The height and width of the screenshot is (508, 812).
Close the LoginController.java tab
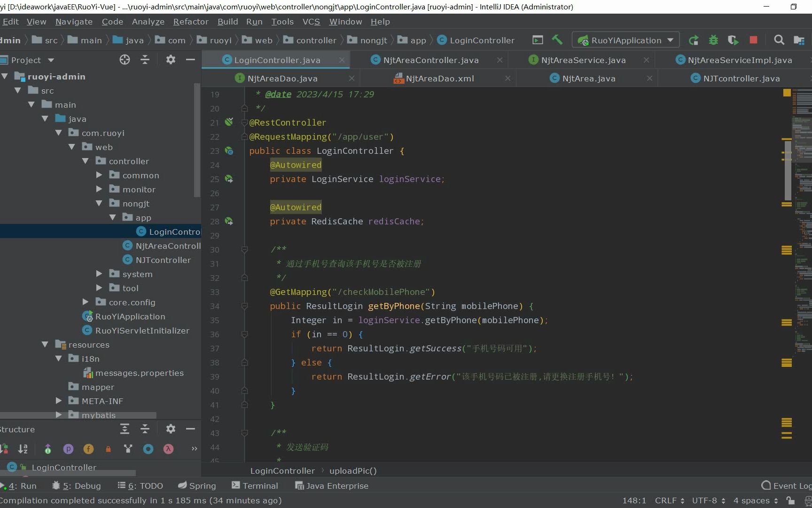click(342, 60)
